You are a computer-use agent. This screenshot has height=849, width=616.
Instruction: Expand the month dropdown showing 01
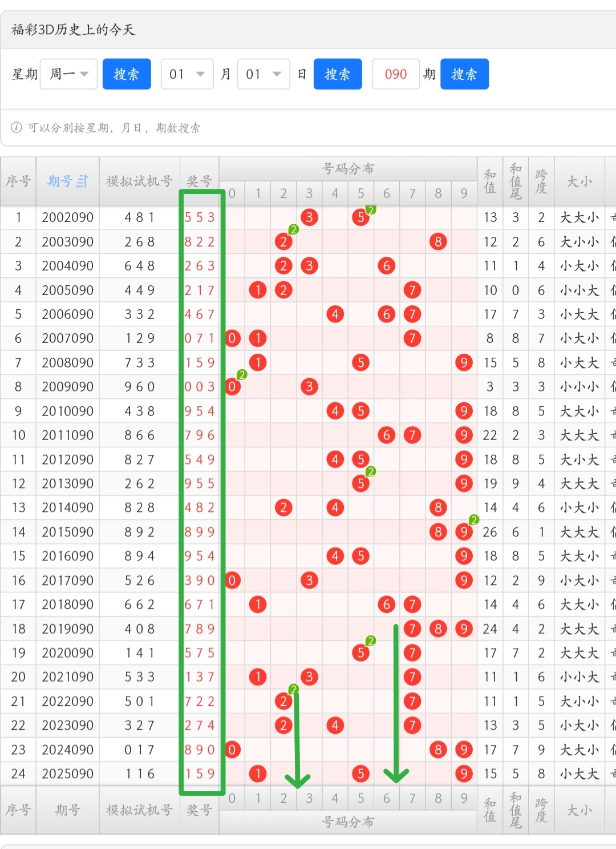coord(187,74)
